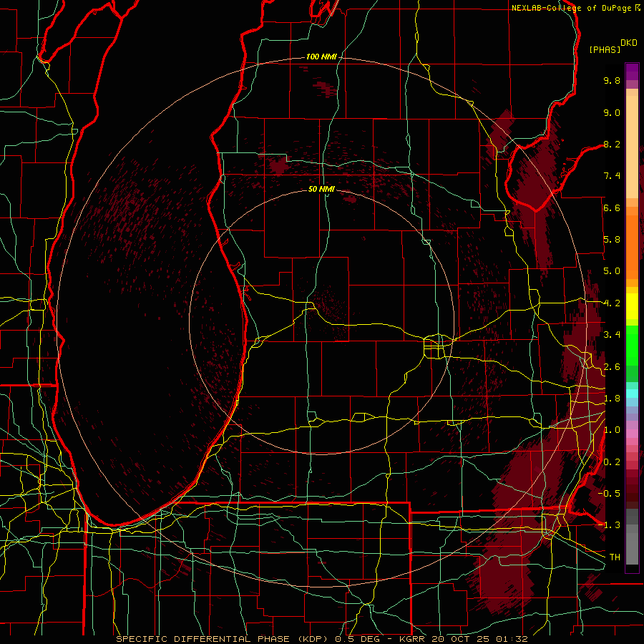Click the 100 NMI range ring label
Image resolution: width=644 pixels, height=644 pixels.
pyautogui.click(x=321, y=57)
